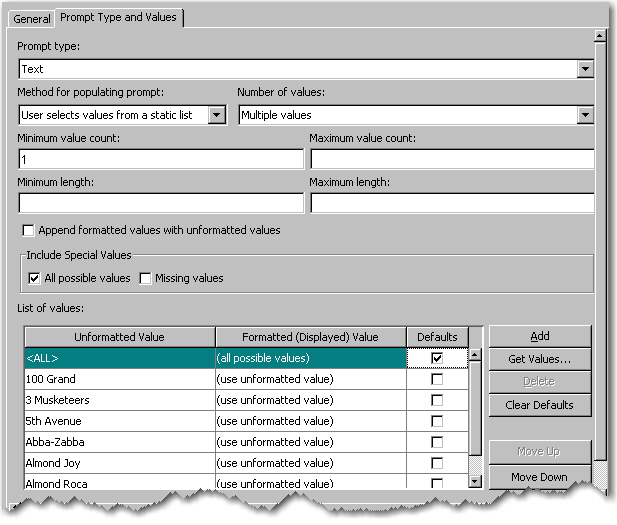
Task: Select the 3 Musketeers row
Action: pos(118,400)
